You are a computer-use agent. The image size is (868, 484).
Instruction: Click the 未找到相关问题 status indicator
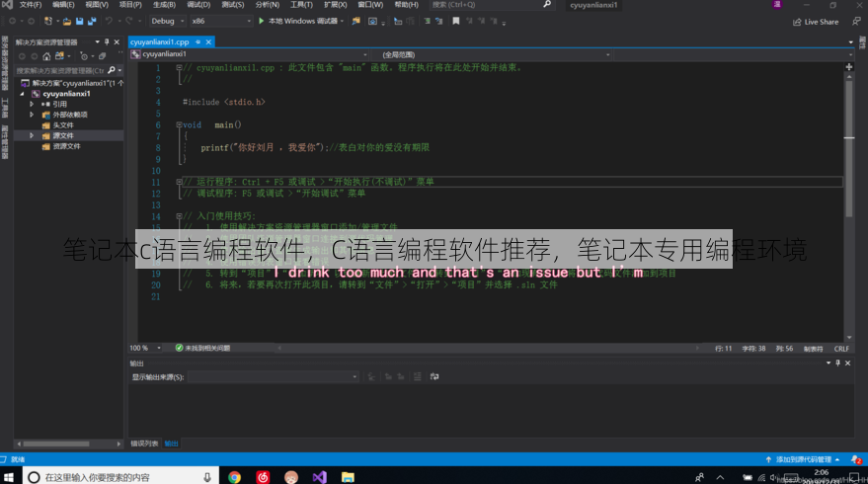pos(202,348)
